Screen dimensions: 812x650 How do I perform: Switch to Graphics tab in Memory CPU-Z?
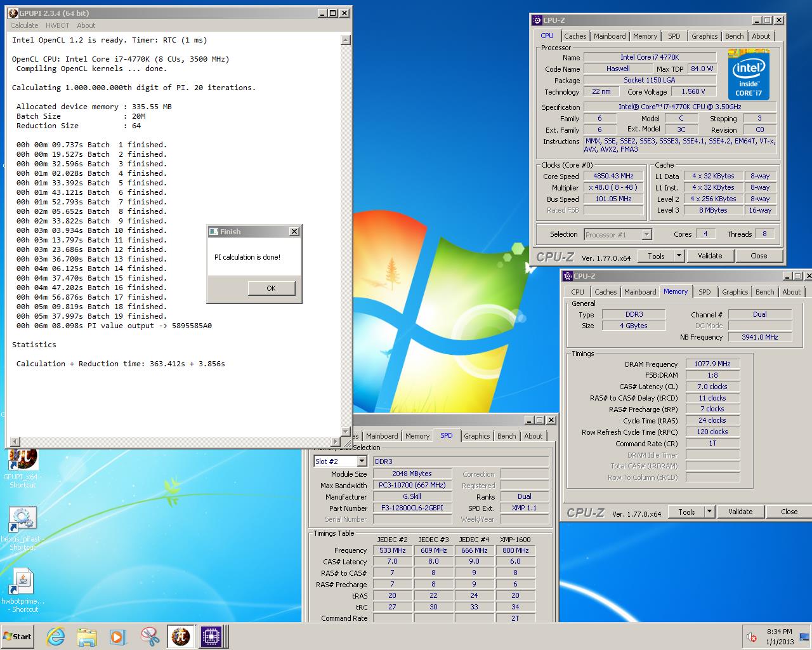[x=735, y=292]
